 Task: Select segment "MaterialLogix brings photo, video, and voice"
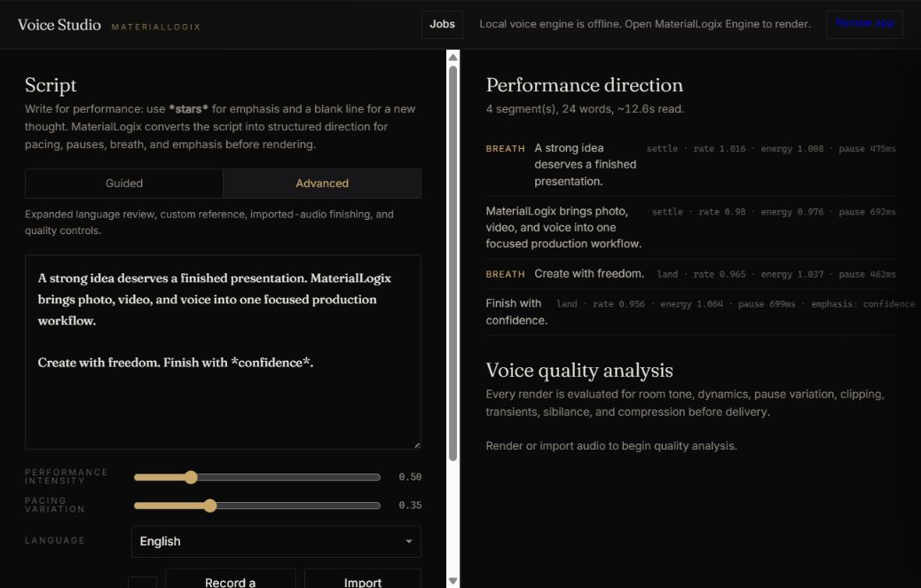pos(563,227)
